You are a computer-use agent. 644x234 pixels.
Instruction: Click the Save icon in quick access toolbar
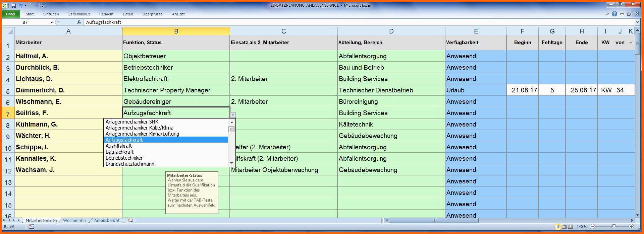(x=13, y=5)
